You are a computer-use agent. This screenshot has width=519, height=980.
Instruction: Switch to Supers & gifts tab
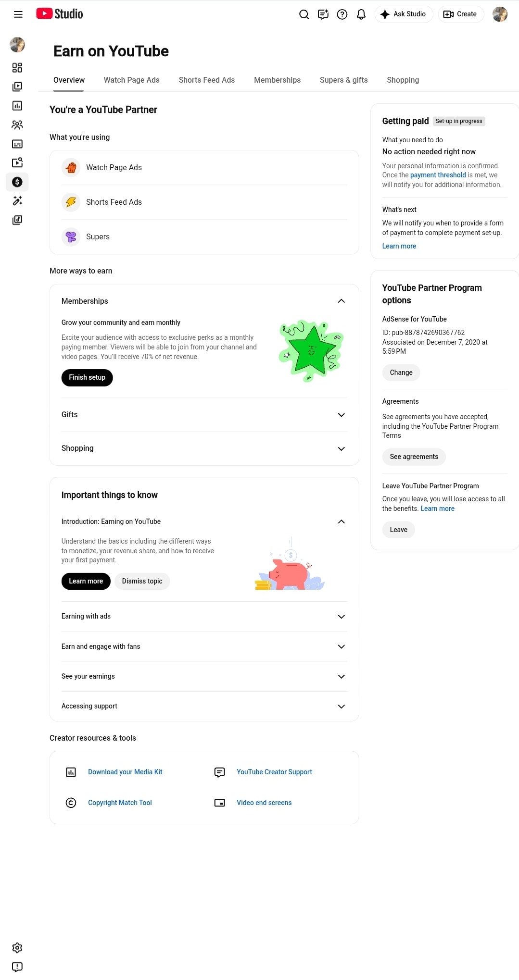tap(343, 80)
